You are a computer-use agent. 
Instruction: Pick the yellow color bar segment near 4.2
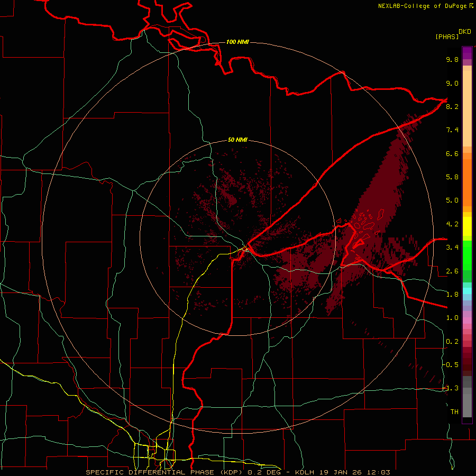[x=467, y=226]
